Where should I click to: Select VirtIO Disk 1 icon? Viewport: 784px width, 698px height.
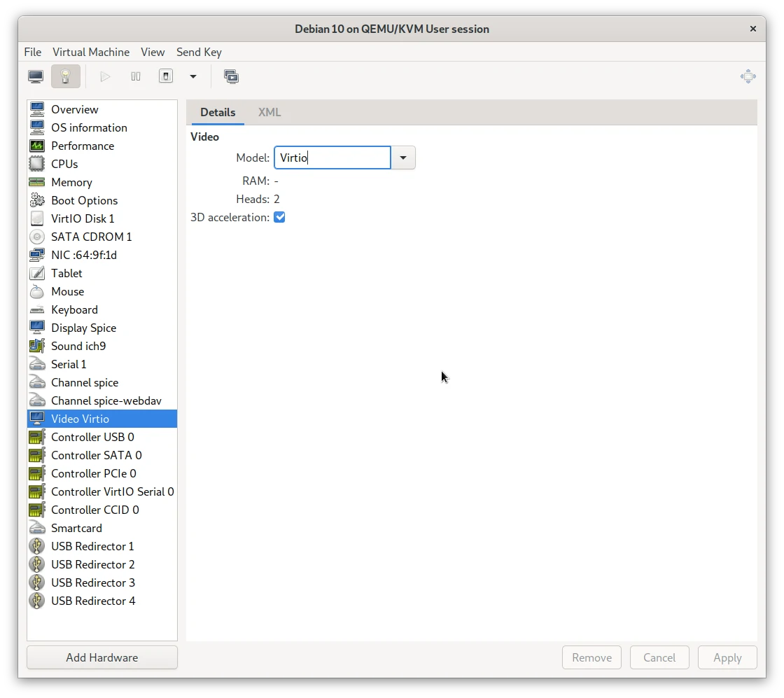click(37, 218)
